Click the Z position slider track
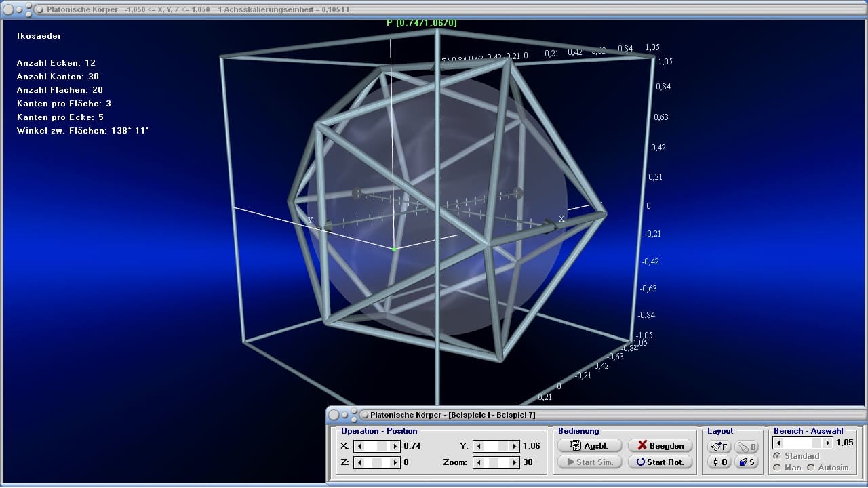 click(378, 462)
